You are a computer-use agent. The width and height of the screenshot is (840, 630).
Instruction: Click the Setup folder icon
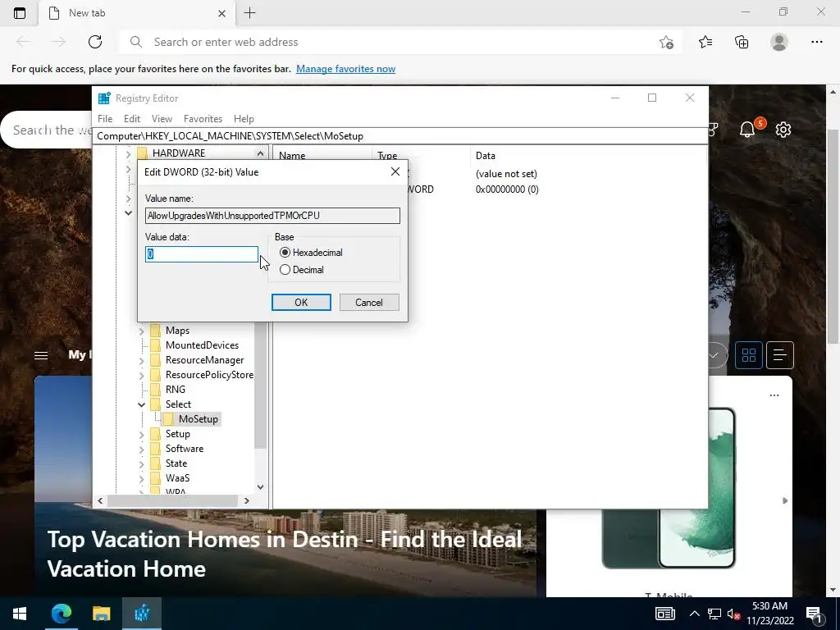[155, 434]
